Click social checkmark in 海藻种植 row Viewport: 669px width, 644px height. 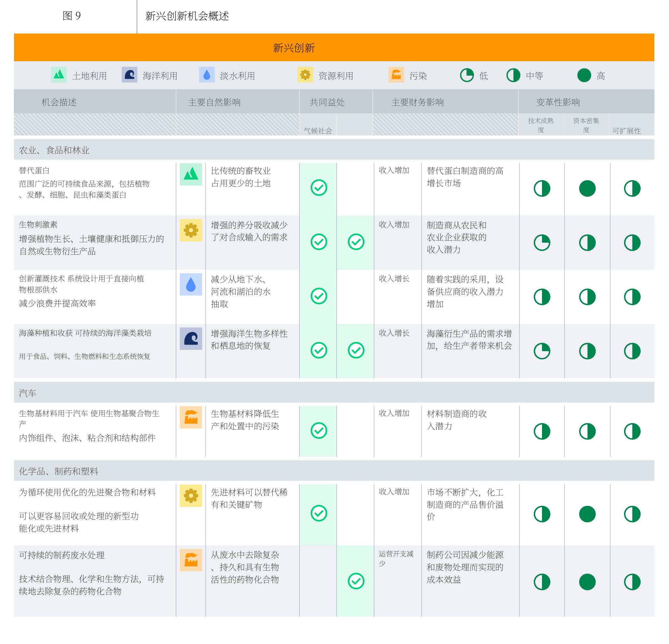pyautogui.click(x=356, y=350)
